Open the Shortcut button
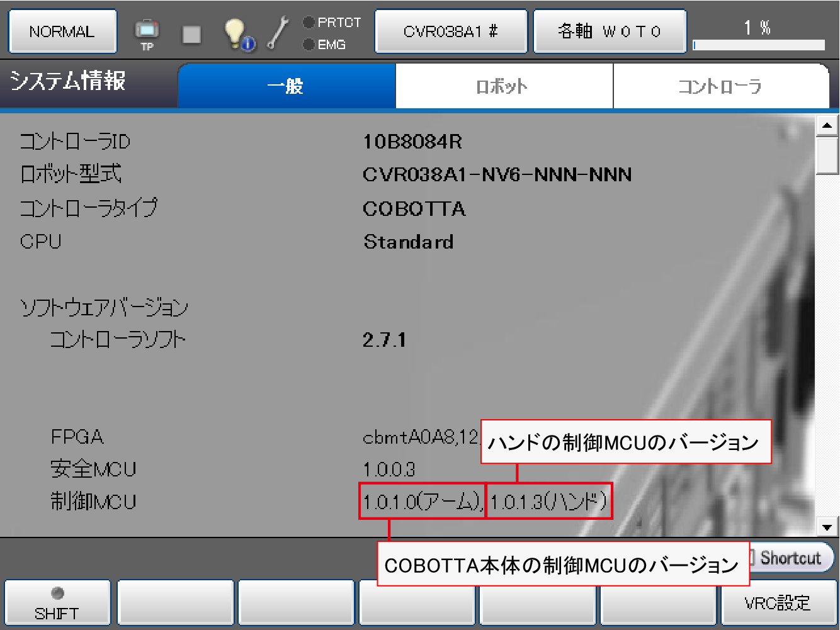The width and height of the screenshot is (840, 630). pos(791,558)
